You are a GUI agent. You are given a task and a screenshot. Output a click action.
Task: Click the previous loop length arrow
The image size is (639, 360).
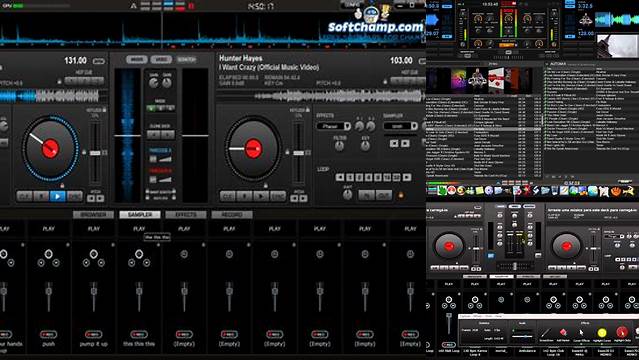click(339, 177)
